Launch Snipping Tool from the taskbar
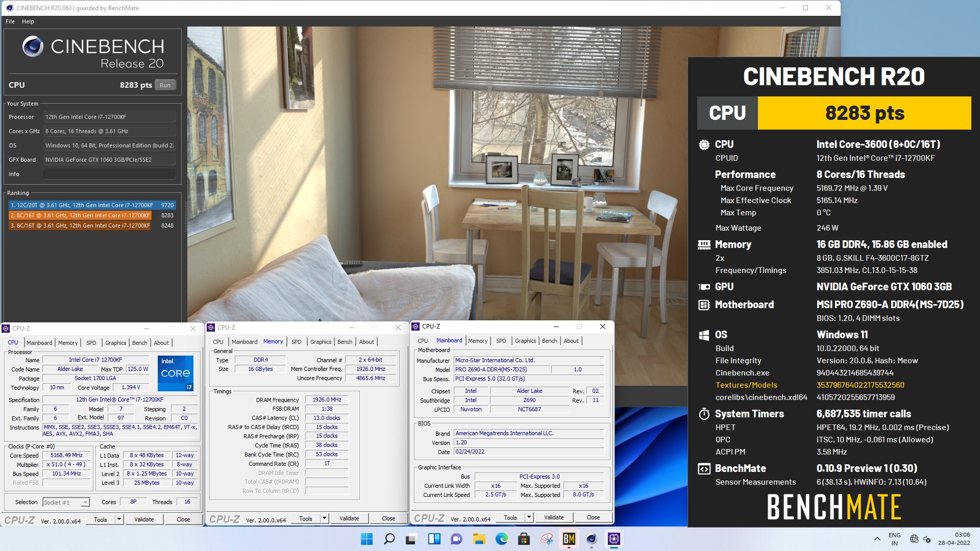 point(546,539)
